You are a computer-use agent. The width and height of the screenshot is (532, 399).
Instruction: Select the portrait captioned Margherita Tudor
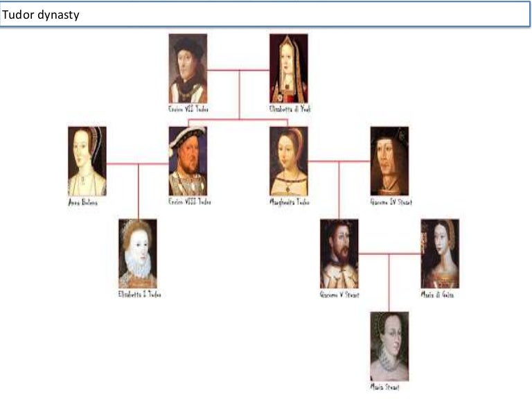(x=289, y=161)
